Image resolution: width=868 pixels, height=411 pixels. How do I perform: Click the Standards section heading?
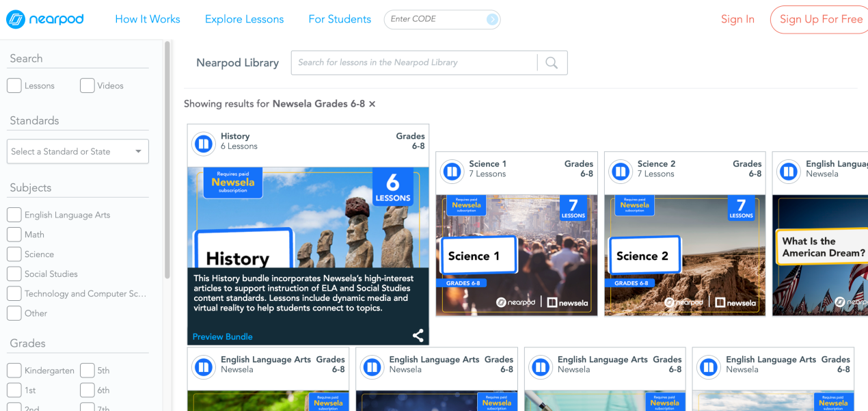(x=34, y=120)
